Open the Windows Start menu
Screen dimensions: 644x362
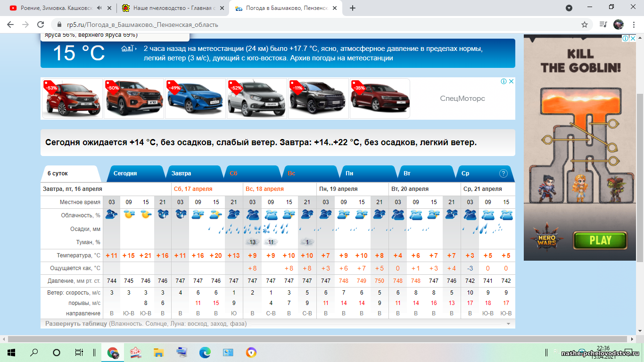(11, 352)
